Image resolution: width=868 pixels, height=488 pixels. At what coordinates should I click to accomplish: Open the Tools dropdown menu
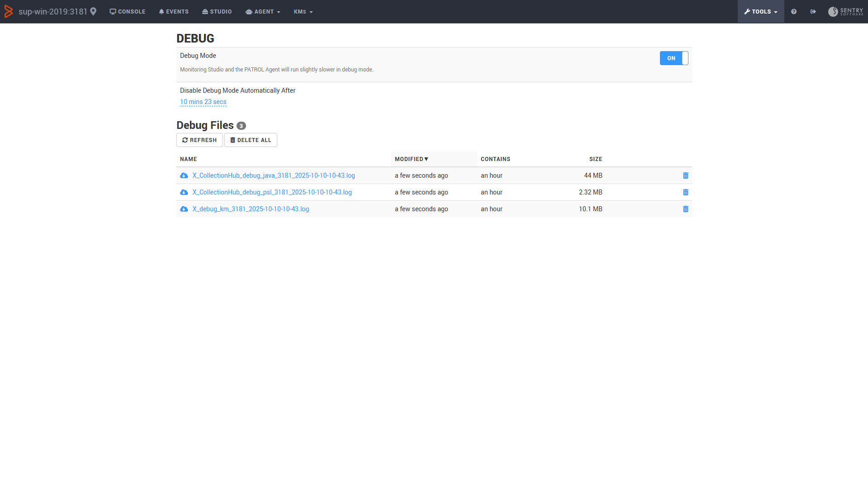(761, 12)
